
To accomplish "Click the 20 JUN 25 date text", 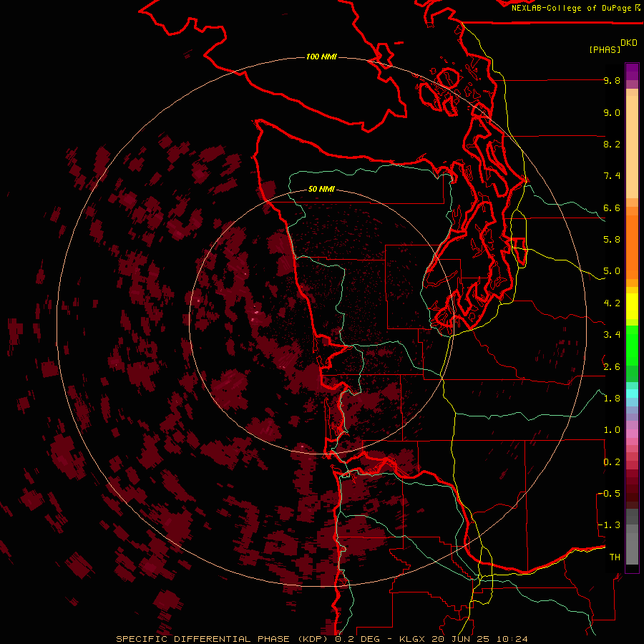I will tap(461, 639).
